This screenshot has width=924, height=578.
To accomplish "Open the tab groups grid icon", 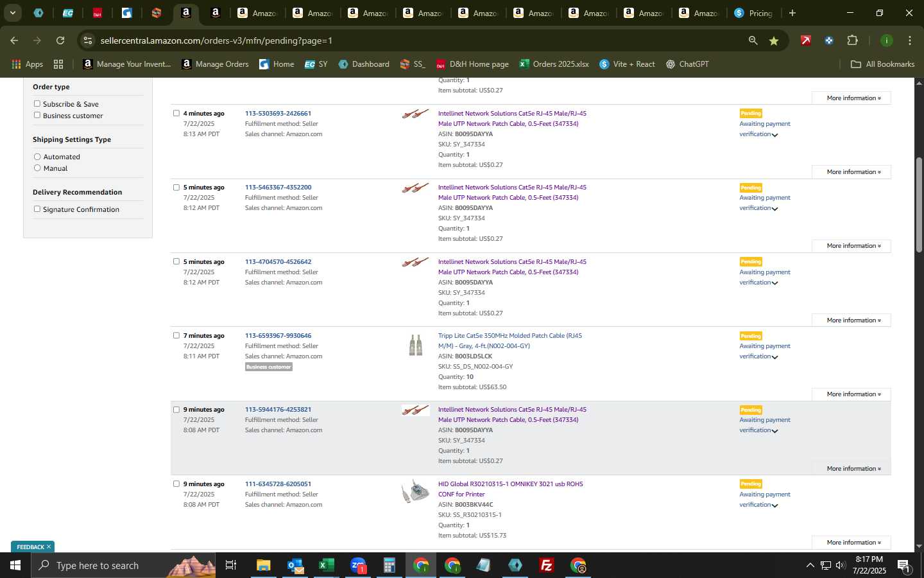I will tap(58, 64).
